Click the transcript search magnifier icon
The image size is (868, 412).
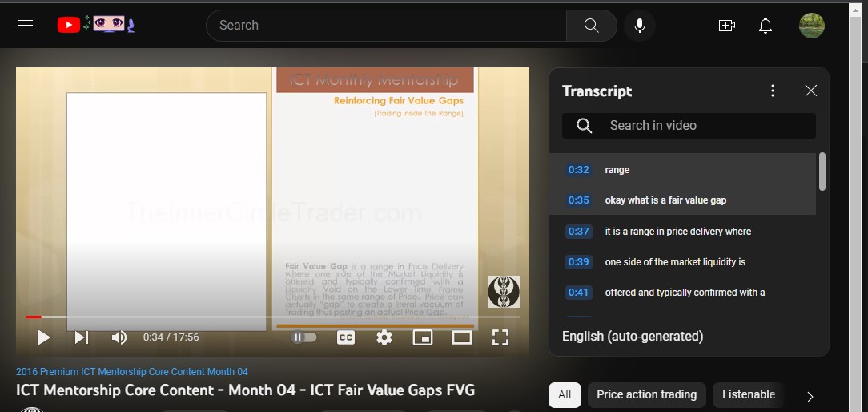pyautogui.click(x=584, y=126)
